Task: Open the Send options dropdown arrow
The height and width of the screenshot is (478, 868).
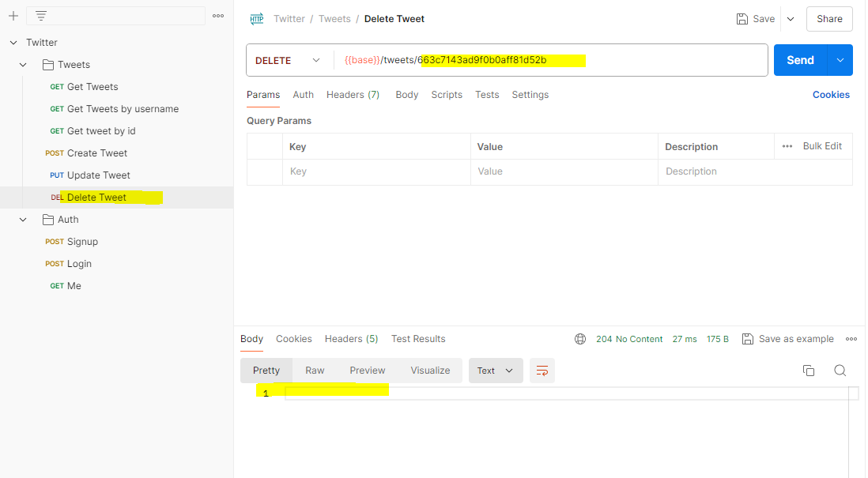Action: click(840, 60)
